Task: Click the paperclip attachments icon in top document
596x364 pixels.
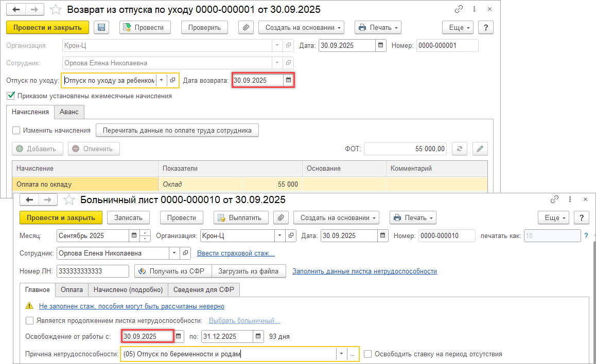Action: [x=246, y=28]
